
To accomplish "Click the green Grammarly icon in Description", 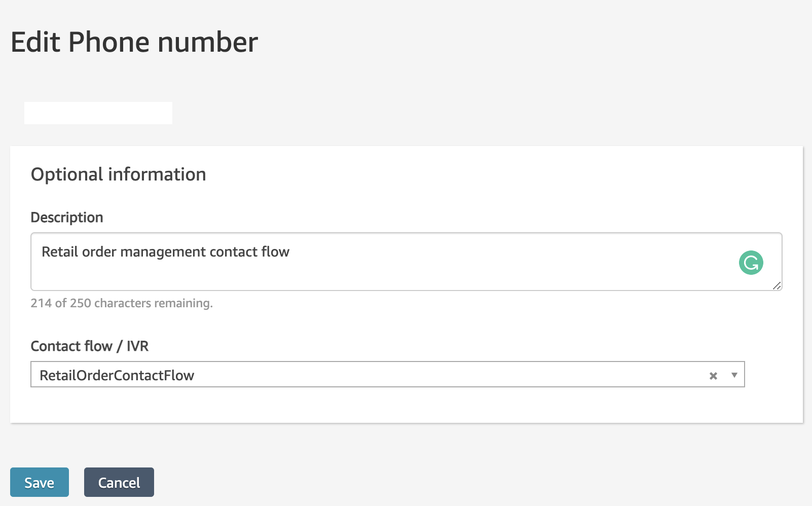I will tap(751, 263).
